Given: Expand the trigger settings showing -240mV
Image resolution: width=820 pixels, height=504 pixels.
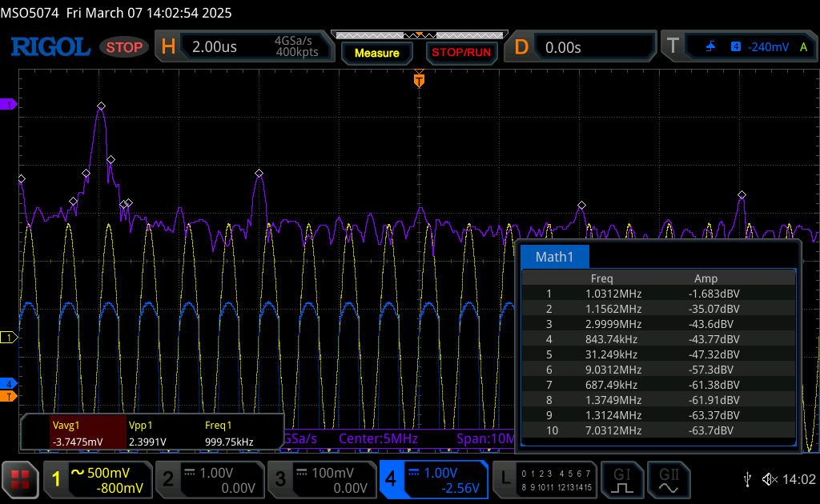Looking at the screenshot, I should (x=737, y=47).
